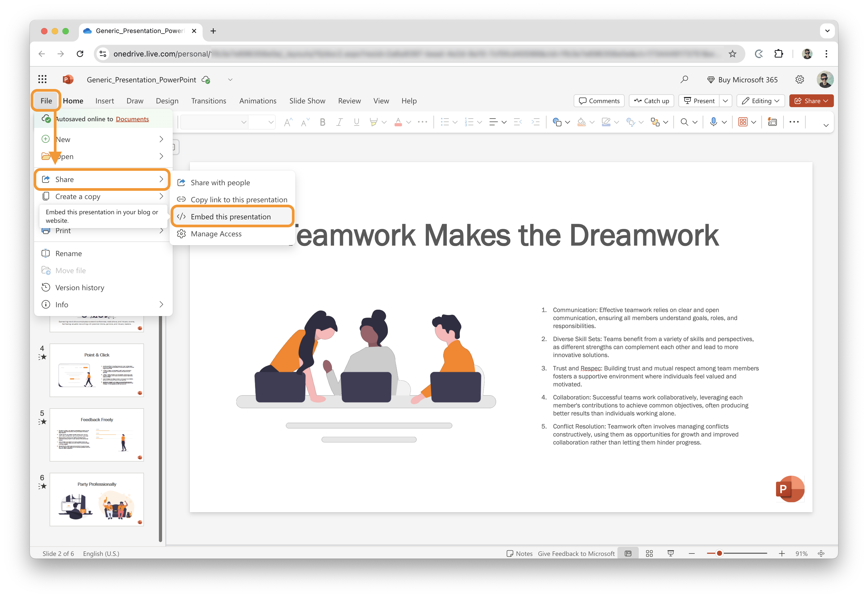This screenshot has height=598, width=868.
Task: Click the Documents link
Action: 132,119
